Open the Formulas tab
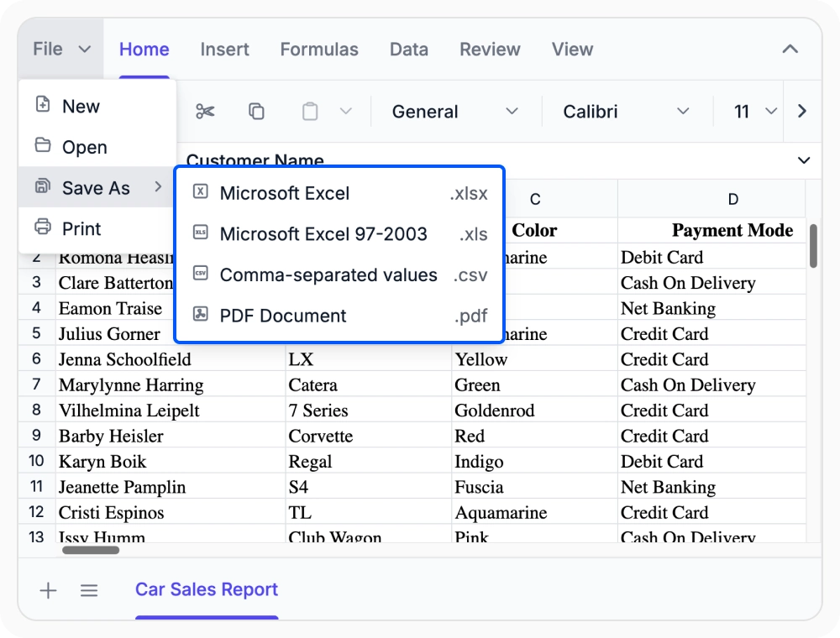 [319, 50]
